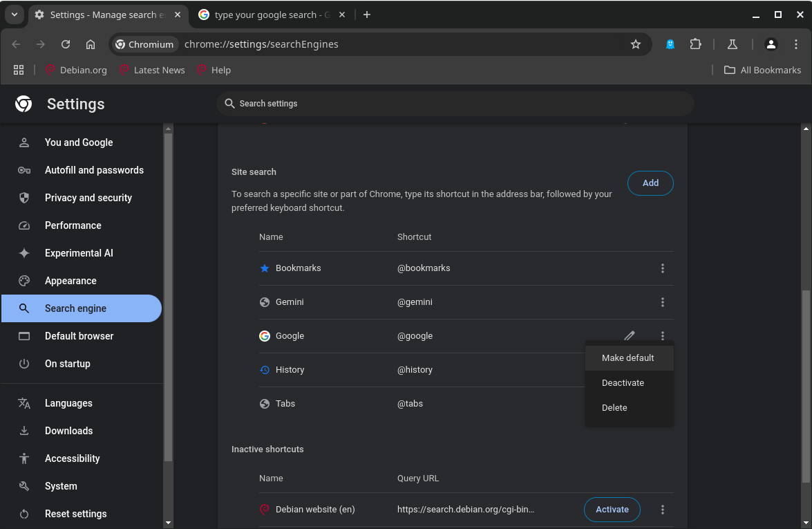Image resolution: width=812 pixels, height=529 pixels.
Task: Click the main page scrollbar thumb
Action: click(x=805, y=386)
